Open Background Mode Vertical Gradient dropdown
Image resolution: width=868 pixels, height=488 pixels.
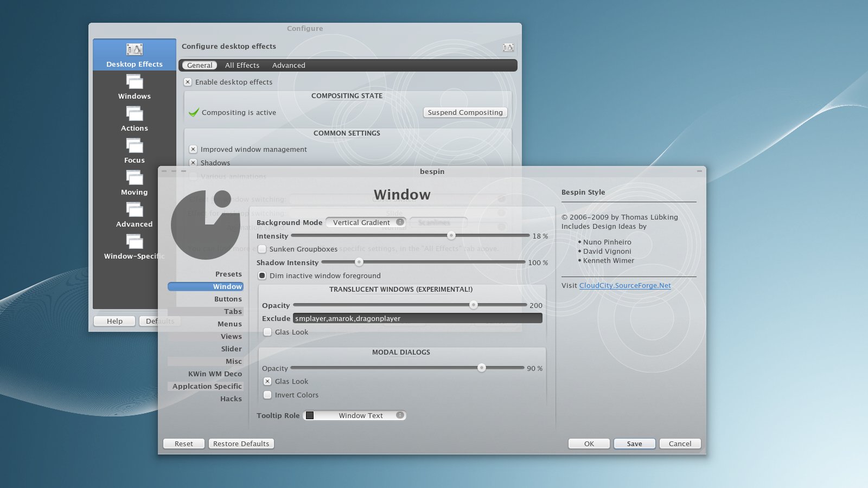click(x=366, y=222)
